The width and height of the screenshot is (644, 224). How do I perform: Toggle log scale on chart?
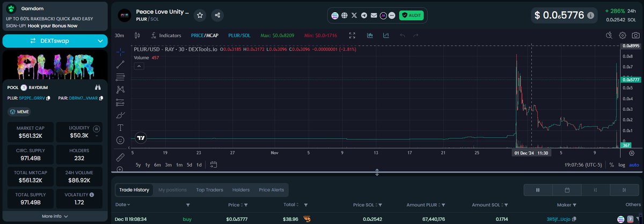(x=622, y=165)
